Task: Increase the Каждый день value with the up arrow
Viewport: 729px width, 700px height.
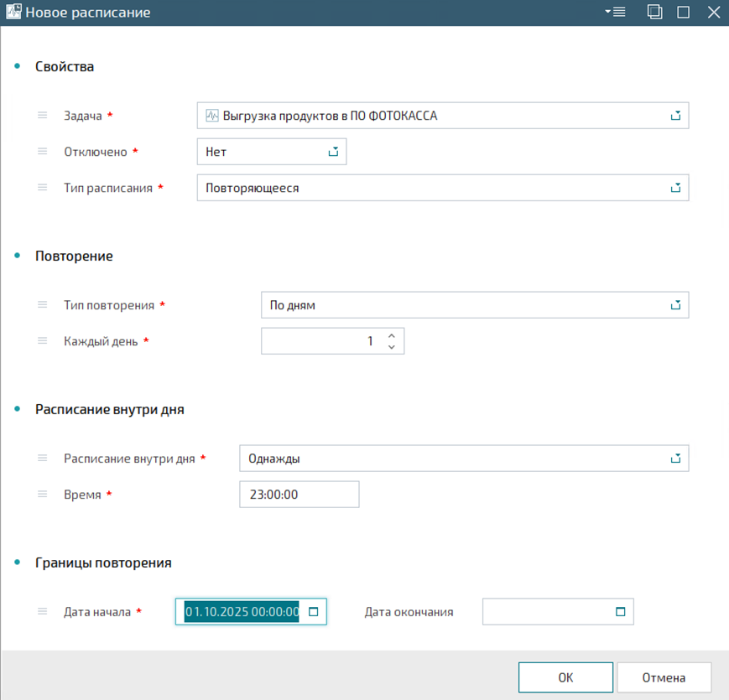Action: (x=392, y=336)
